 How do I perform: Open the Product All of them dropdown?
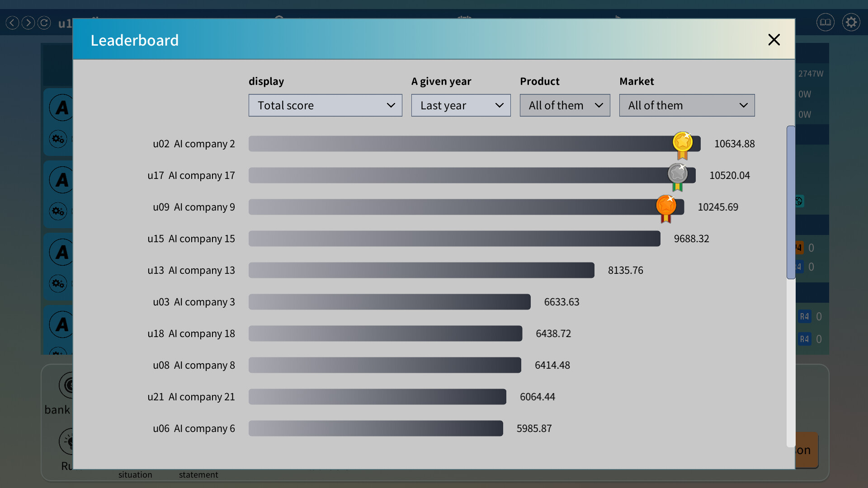pyautogui.click(x=565, y=105)
